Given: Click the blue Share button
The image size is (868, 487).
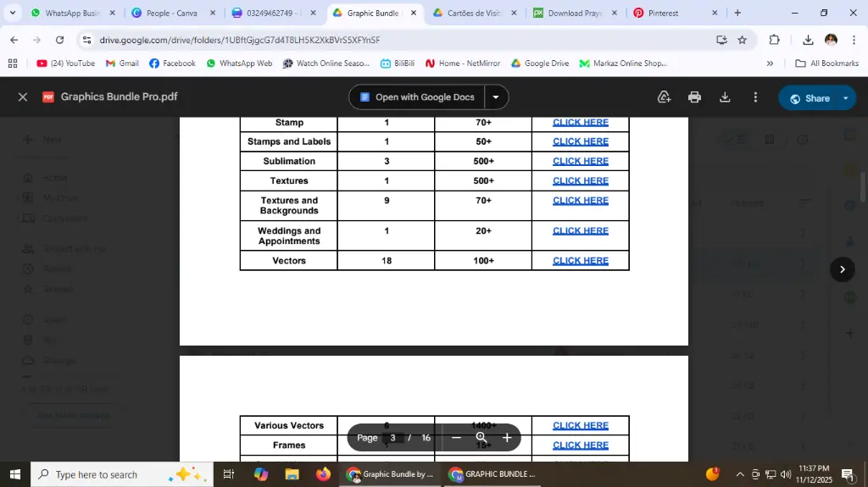Looking at the screenshot, I should 810,98.
